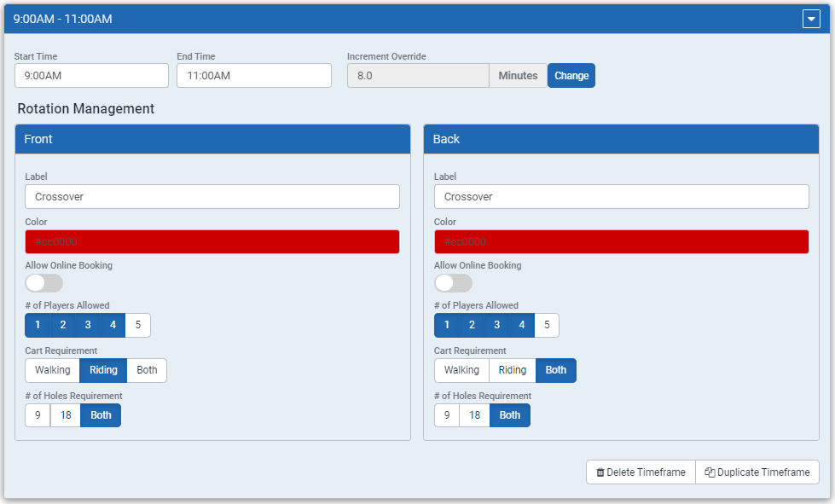The height and width of the screenshot is (504, 835).
Task: Collapse the 9:00AM - 11:00AM timeframe dropdown arrow
Action: pyautogui.click(x=811, y=19)
